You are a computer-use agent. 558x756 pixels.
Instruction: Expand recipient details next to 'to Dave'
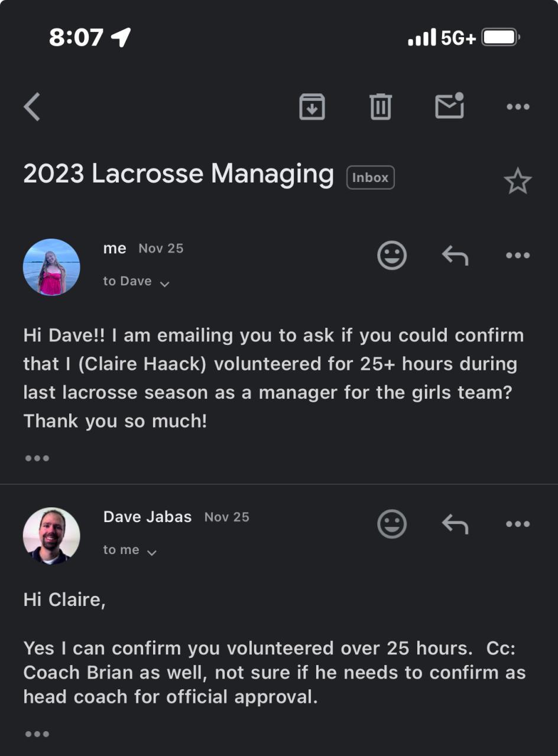165,283
